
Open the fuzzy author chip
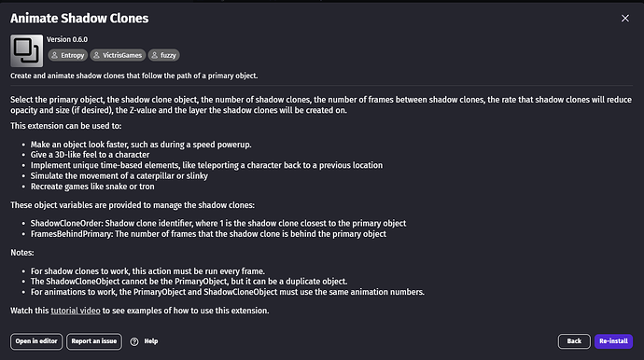pos(164,55)
